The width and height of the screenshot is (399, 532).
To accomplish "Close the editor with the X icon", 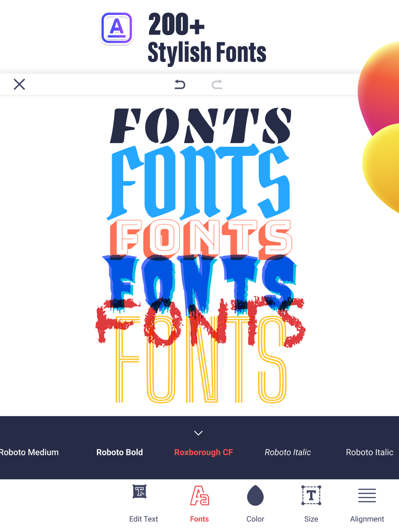I will coord(19,84).
